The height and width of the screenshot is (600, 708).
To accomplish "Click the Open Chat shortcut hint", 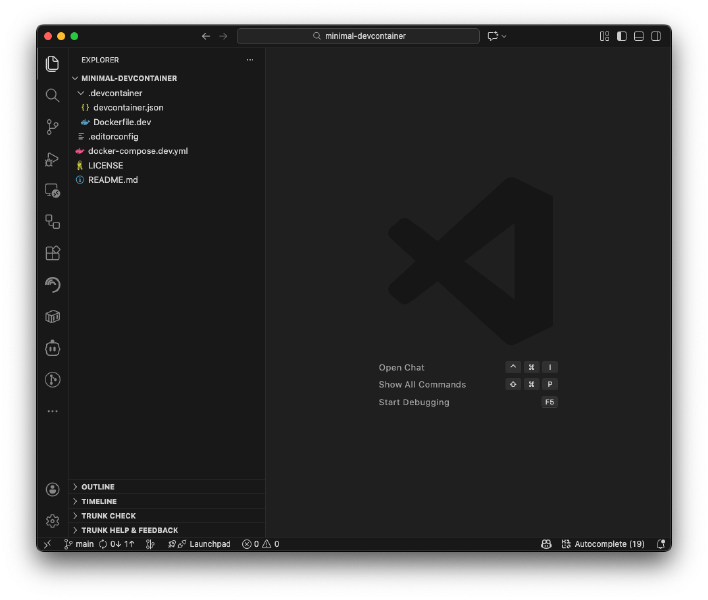I will click(x=401, y=367).
